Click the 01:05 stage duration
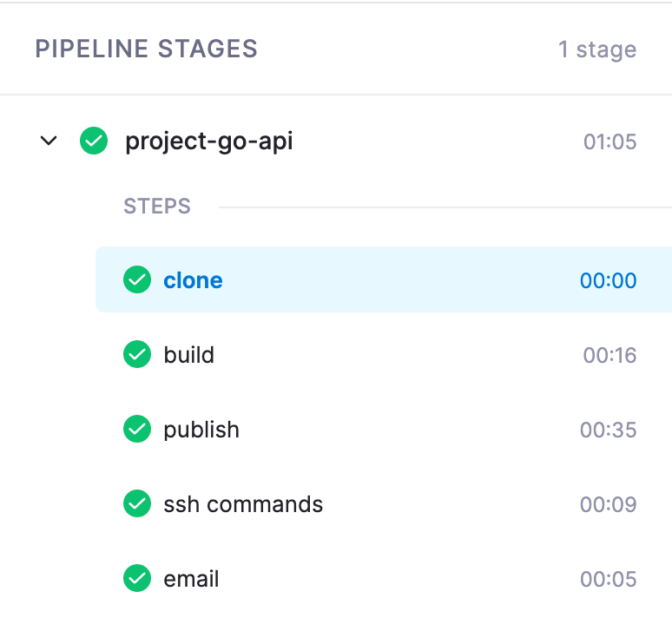Image resolution: width=672 pixels, height=644 pixels. pyautogui.click(x=609, y=141)
